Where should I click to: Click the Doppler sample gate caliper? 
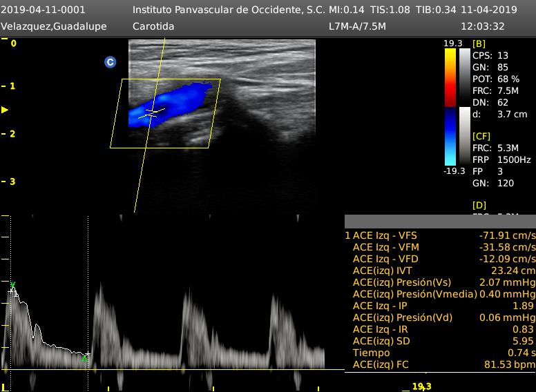point(152,113)
